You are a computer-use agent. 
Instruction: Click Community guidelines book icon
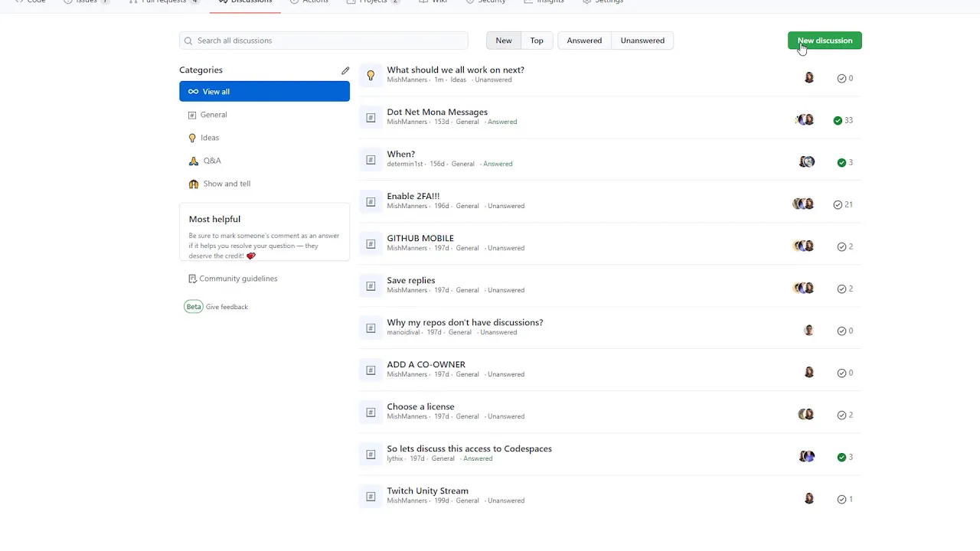193,279
